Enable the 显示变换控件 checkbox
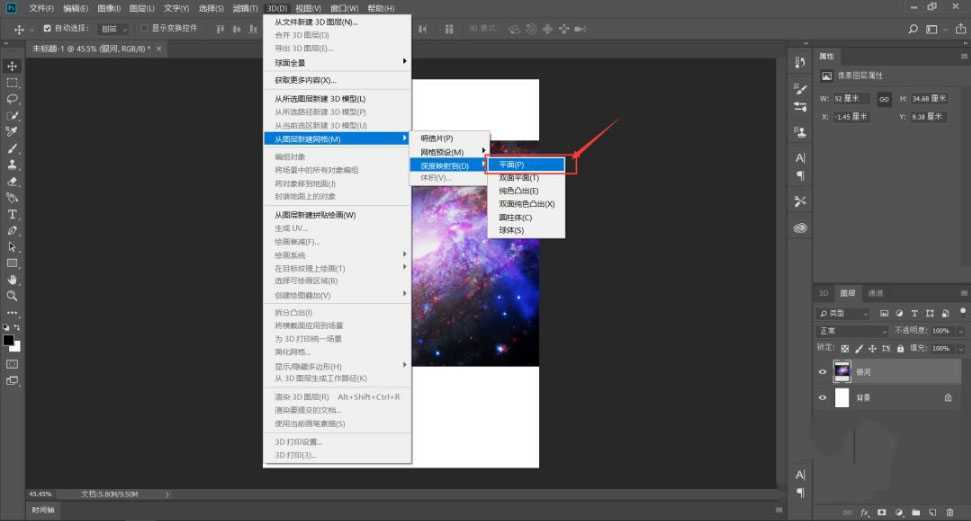 click(x=144, y=28)
